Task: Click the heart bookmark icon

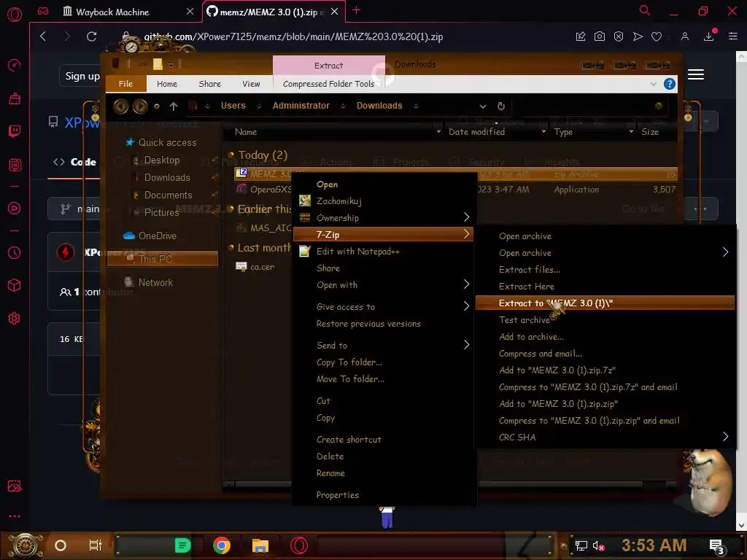Action: (x=657, y=36)
